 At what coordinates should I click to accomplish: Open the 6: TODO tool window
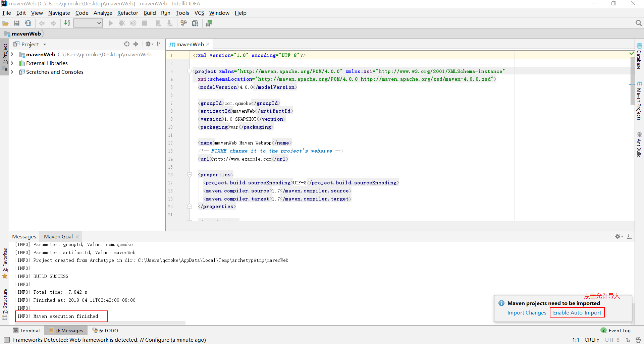tap(105, 330)
